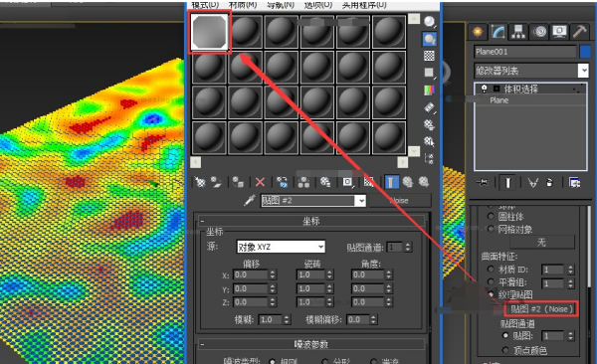Switch to the Modify command panel tab
The image size is (597, 364).
coord(498,32)
